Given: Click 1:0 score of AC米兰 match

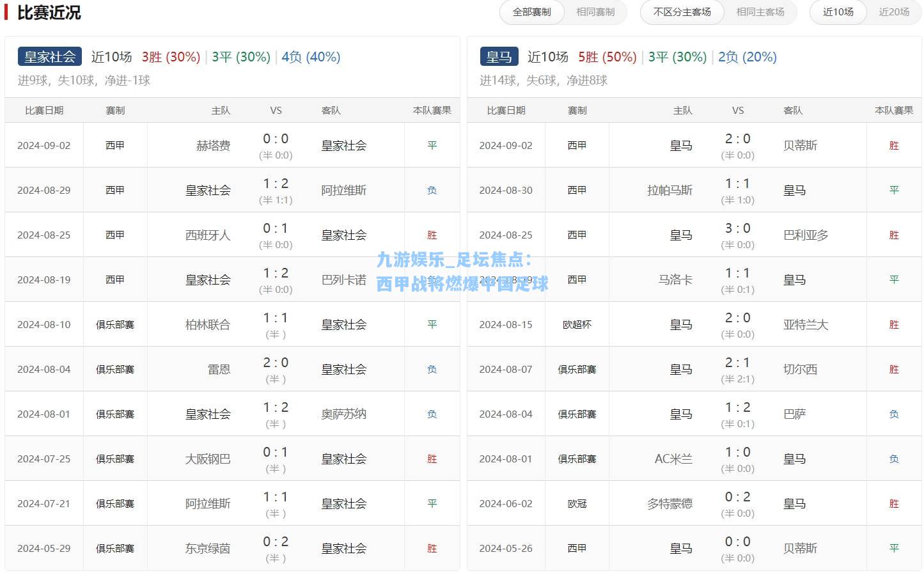Looking at the screenshot, I should point(737,452).
